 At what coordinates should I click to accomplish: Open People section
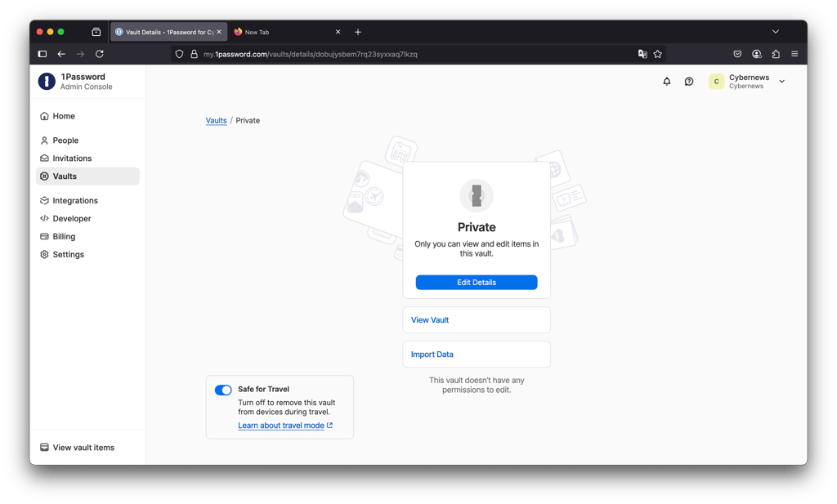pos(87,140)
